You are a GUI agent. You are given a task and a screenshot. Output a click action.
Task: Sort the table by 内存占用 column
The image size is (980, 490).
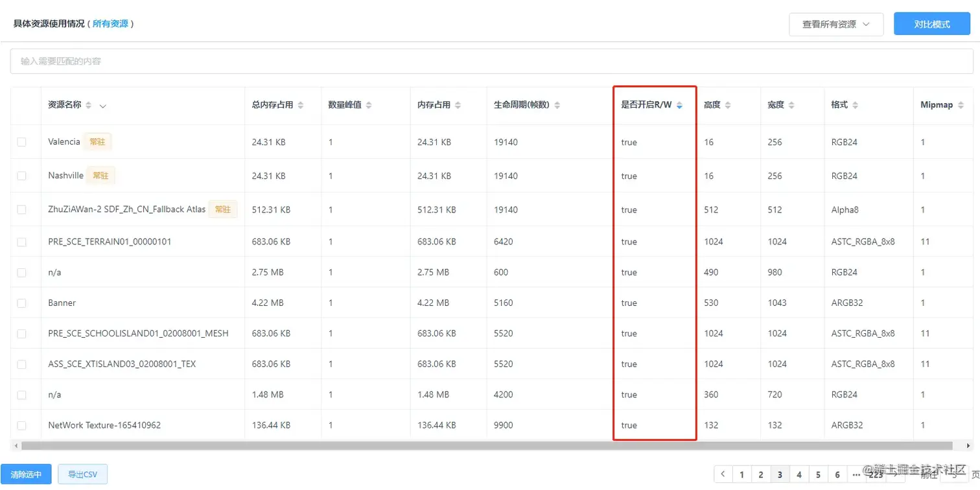click(458, 104)
